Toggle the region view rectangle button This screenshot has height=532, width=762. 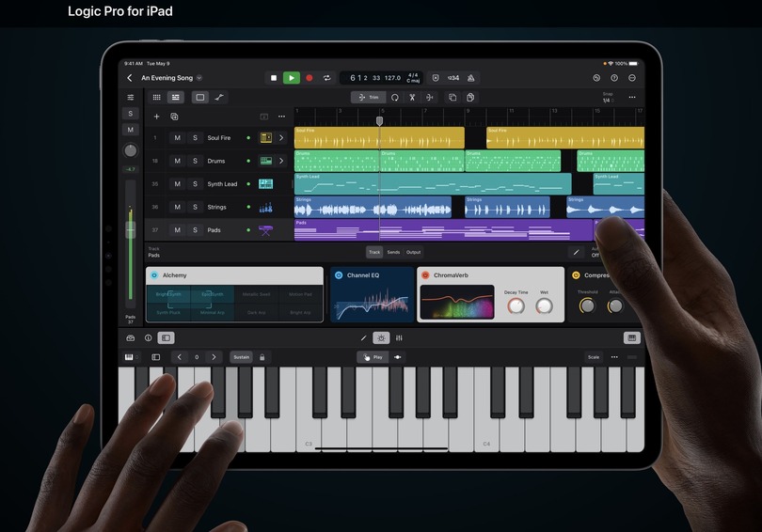pos(199,98)
